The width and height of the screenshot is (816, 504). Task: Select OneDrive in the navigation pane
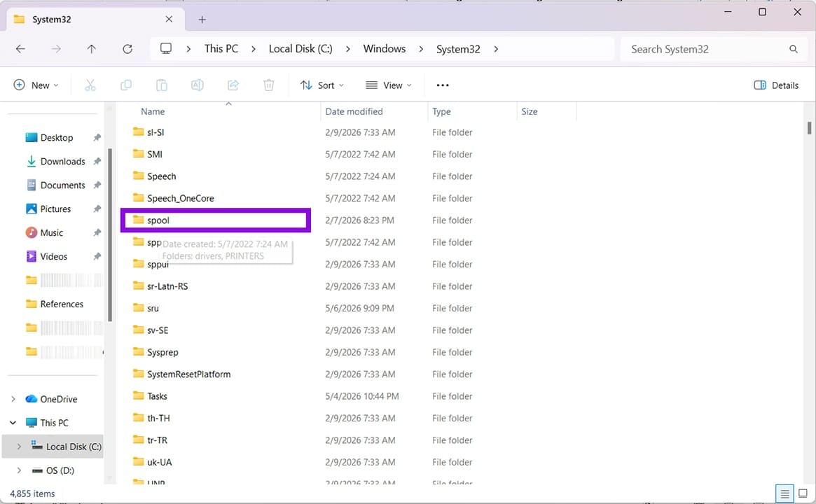58,399
